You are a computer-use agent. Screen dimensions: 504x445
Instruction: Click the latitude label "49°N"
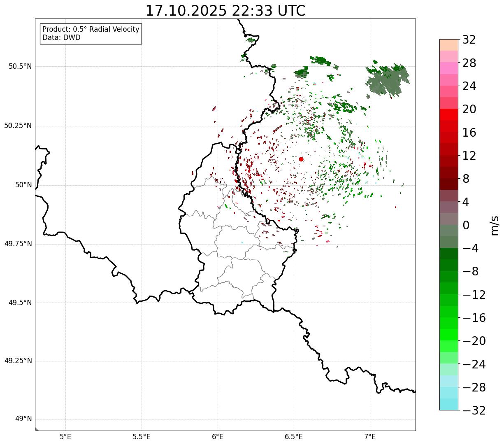23,419
